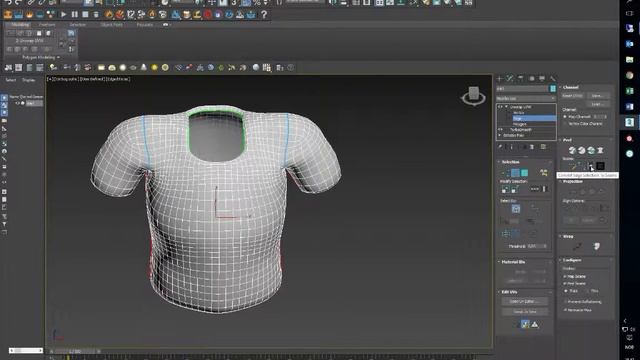640x360 pixels.
Task: Click the pause button in the top toolbar
Action: [x=74, y=14]
